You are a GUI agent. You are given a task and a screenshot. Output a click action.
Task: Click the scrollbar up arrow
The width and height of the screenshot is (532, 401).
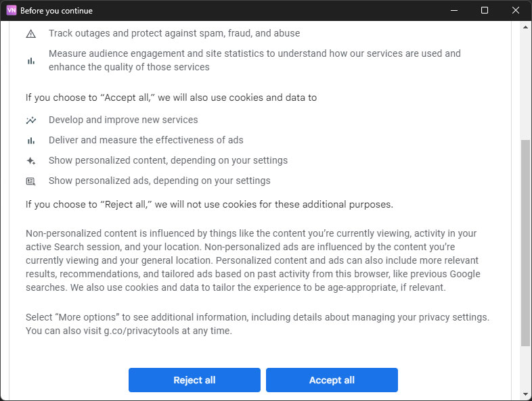526,27
